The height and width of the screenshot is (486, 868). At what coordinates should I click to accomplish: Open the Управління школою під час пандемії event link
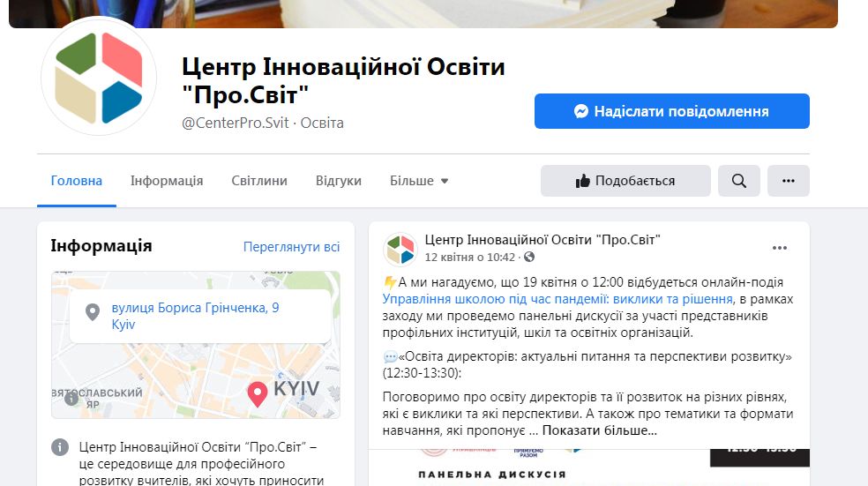557,299
